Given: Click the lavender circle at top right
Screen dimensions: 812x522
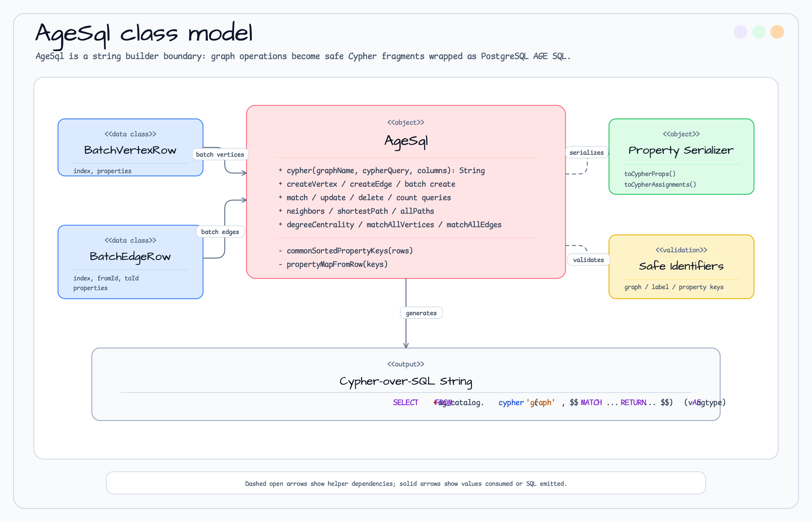Looking at the screenshot, I should click(740, 32).
